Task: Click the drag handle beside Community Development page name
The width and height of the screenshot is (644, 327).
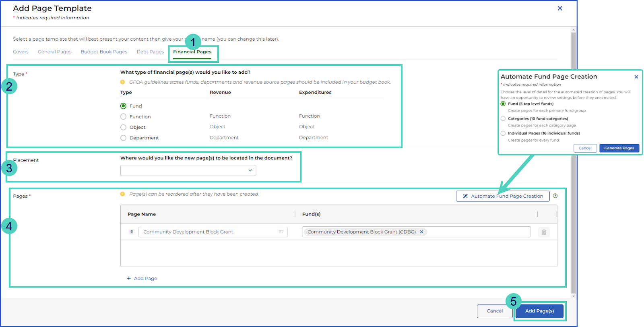Action: pyautogui.click(x=131, y=232)
